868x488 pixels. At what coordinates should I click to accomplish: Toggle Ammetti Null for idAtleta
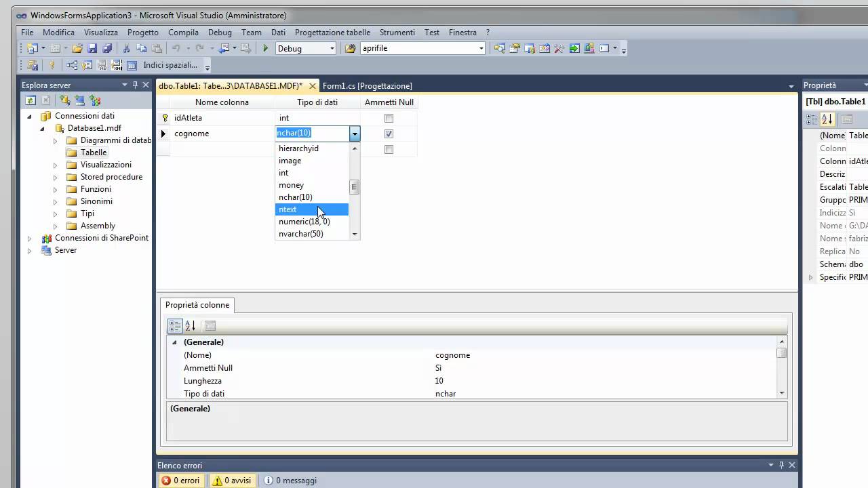389,118
